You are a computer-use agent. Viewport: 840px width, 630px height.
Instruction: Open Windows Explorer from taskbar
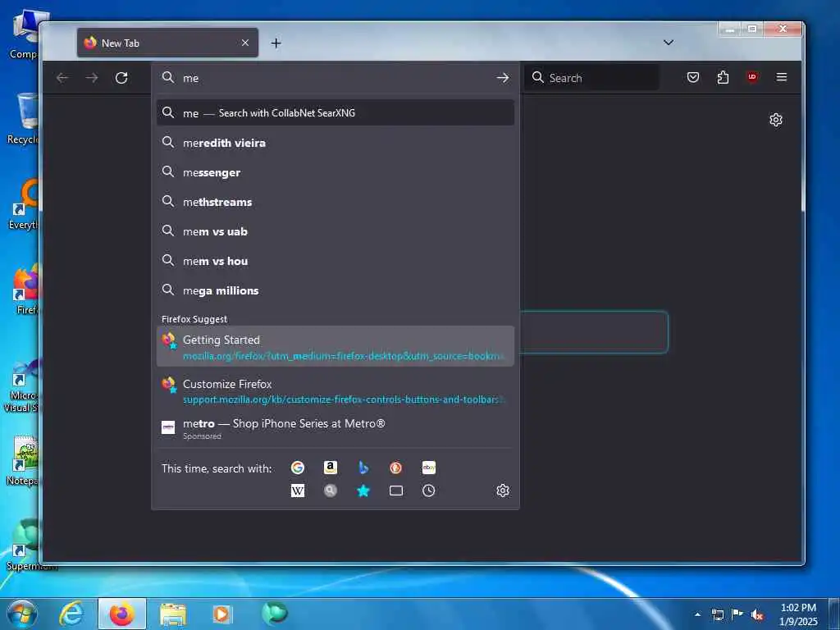click(x=172, y=614)
